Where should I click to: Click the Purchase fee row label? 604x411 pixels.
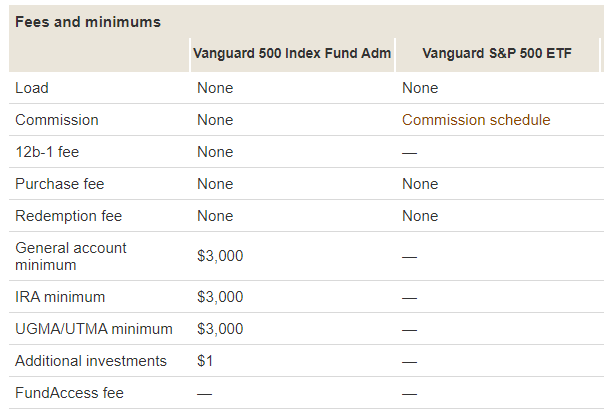pyautogui.click(x=60, y=184)
